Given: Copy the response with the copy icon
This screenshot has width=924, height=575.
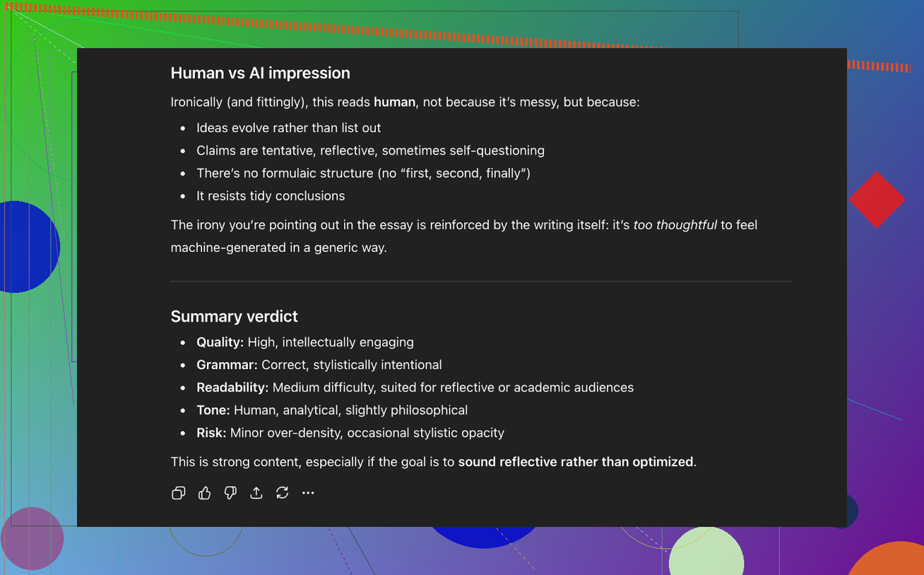Looking at the screenshot, I should click(178, 493).
